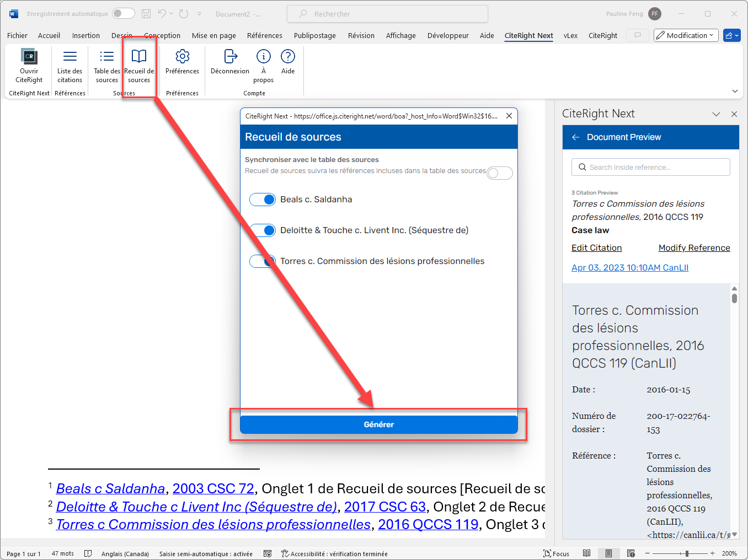Switch to the Insertion tab
The image size is (748, 560).
(86, 35)
